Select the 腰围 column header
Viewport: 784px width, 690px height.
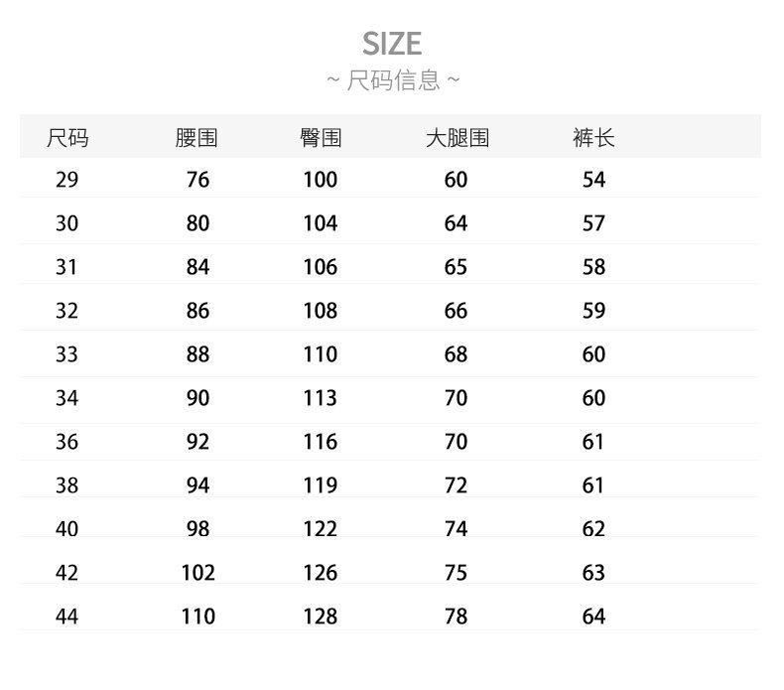pos(196,138)
